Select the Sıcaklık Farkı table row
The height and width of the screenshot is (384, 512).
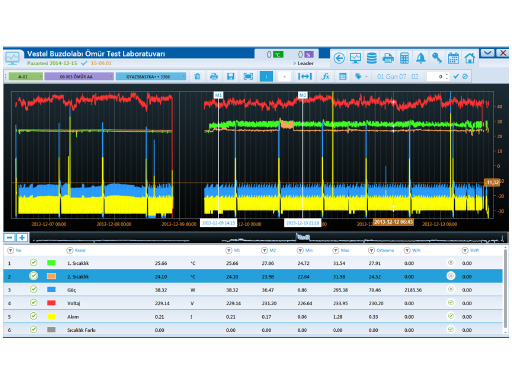point(253,330)
